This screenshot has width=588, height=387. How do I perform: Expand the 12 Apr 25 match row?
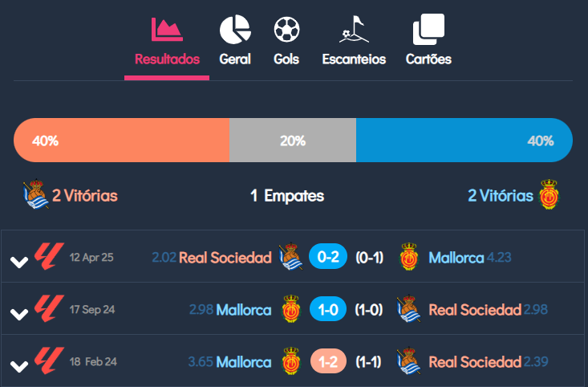click(18, 262)
